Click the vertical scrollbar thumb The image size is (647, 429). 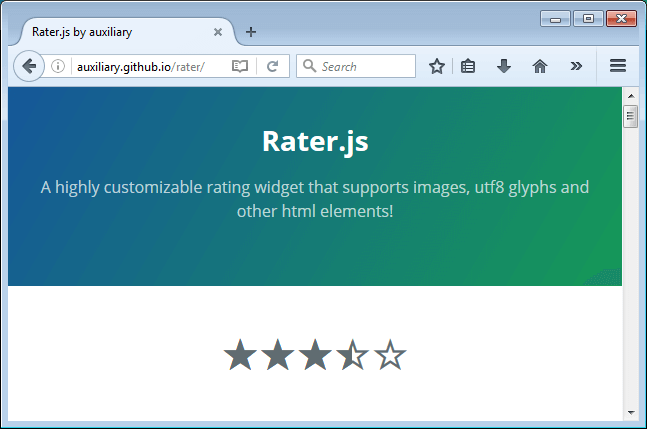click(630, 117)
